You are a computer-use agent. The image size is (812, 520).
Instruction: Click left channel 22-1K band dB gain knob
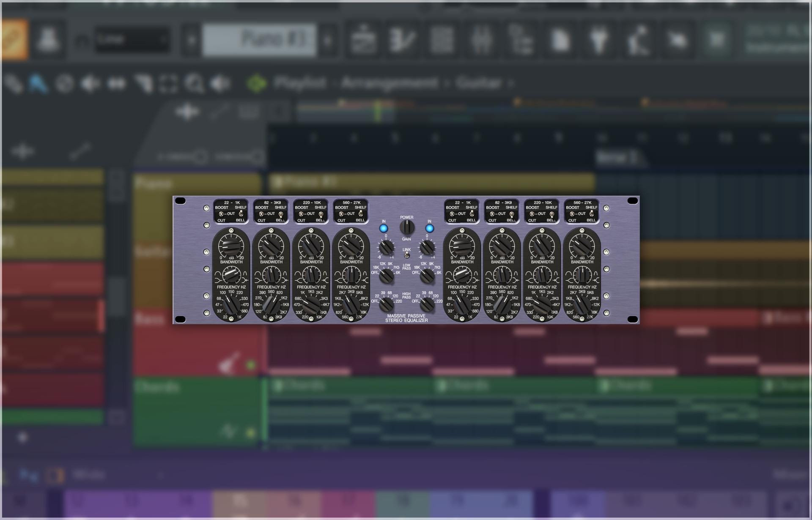231,246
